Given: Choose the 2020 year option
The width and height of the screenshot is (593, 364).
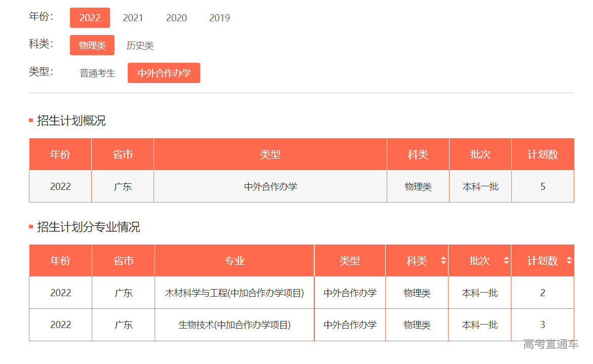Looking at the screenshot, I should point(176,18).
